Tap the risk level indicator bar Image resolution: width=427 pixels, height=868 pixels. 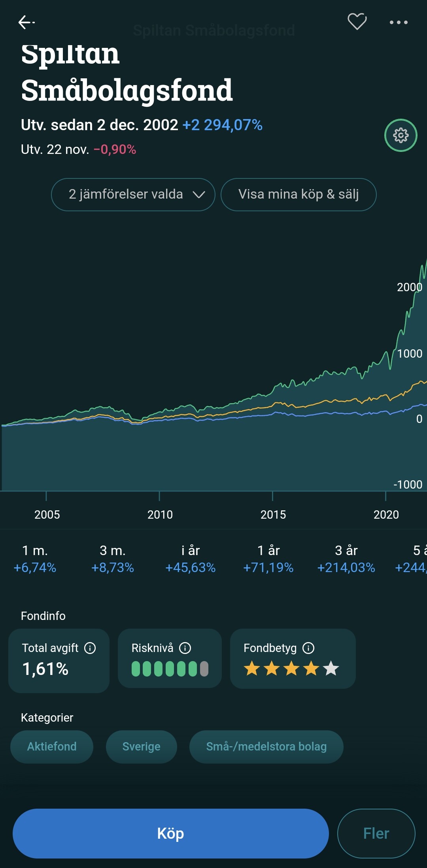pos(170,669)
